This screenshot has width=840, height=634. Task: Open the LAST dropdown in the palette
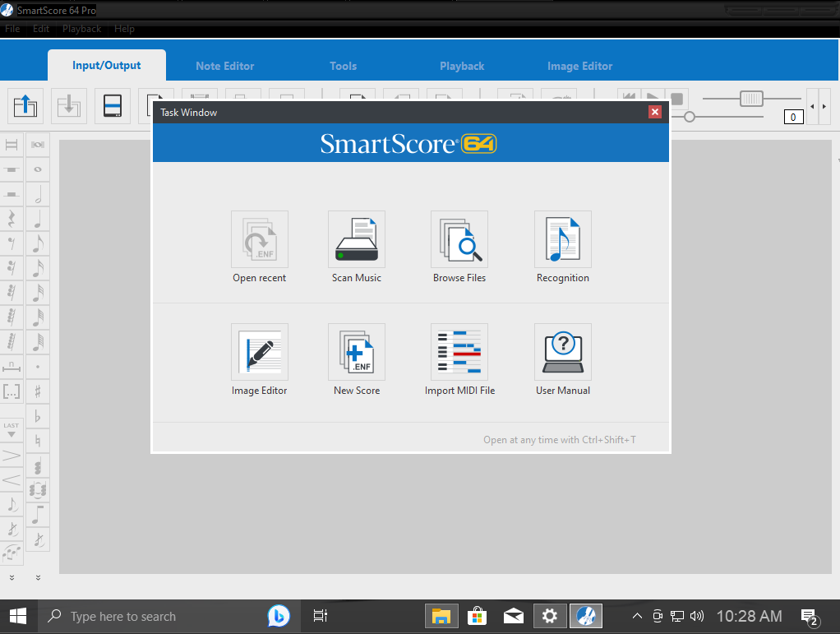click(12, 430)
